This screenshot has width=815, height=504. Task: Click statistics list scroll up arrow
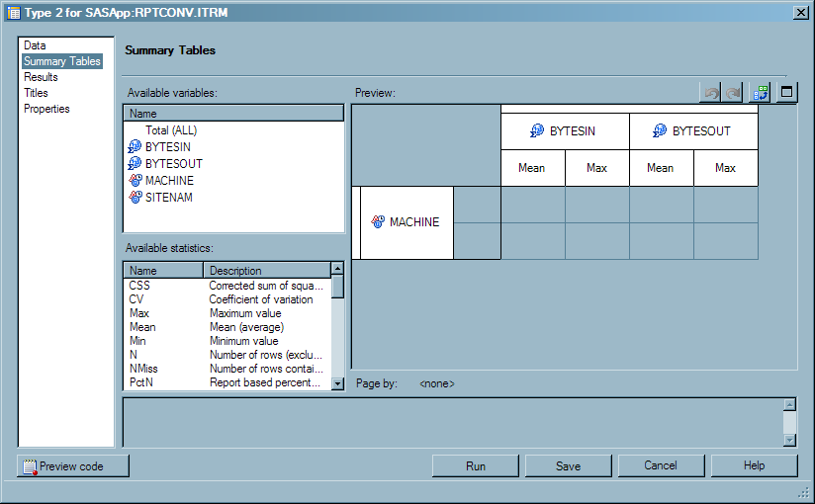coord(337,268)
